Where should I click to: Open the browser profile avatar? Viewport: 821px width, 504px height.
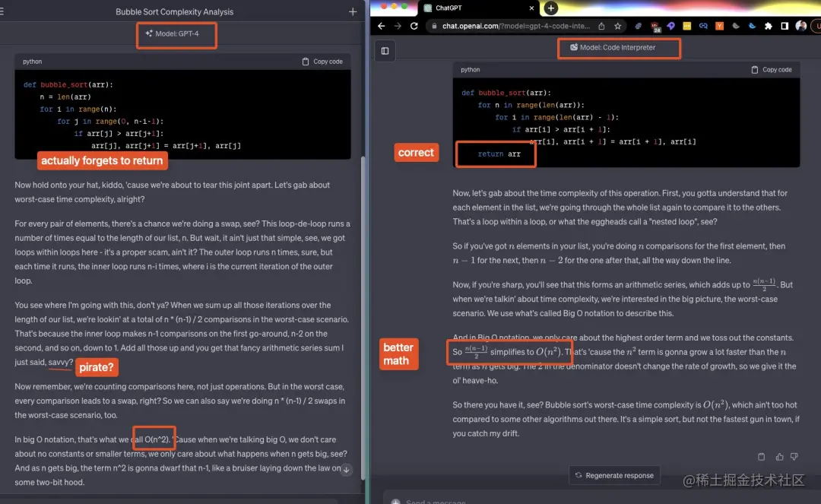(800, 26)
